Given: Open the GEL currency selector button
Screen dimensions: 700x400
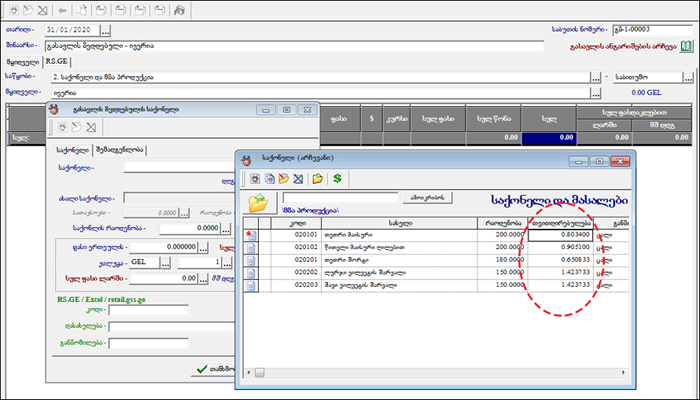Looking at the screenshot, I should pos(166,262).
